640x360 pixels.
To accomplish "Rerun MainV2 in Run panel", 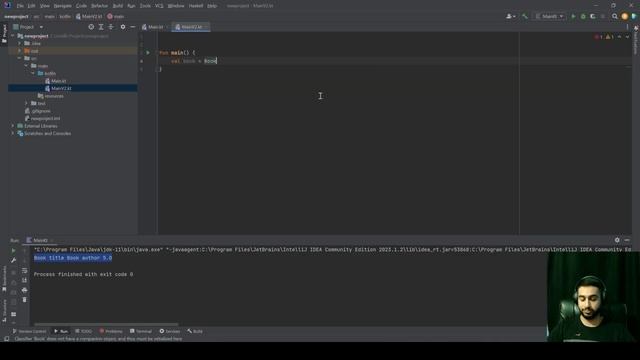I will 13,250.
